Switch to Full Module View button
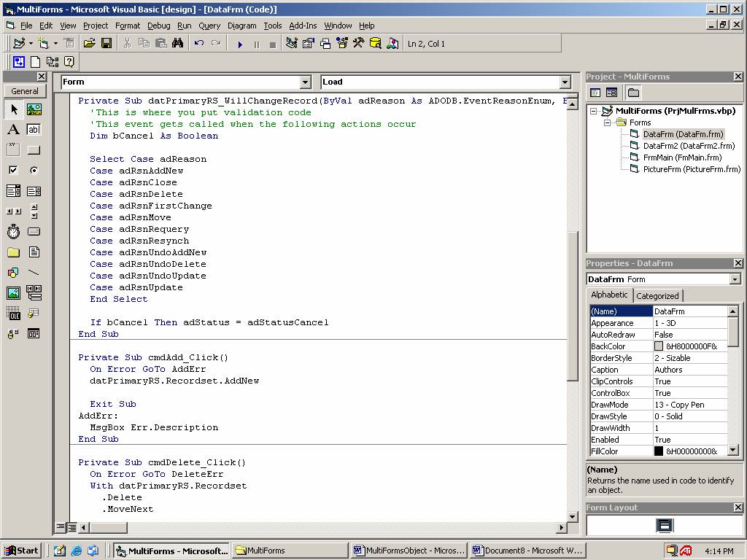Image resolution: width=747 pixels, height=560 pixels. click(x=72, y=527)
